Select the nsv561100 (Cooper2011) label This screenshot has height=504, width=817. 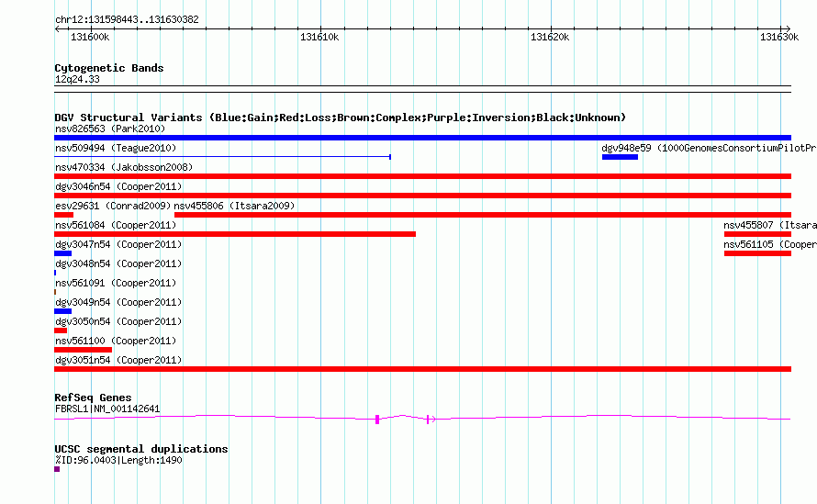pyautogui.click(x=116, y=341)
